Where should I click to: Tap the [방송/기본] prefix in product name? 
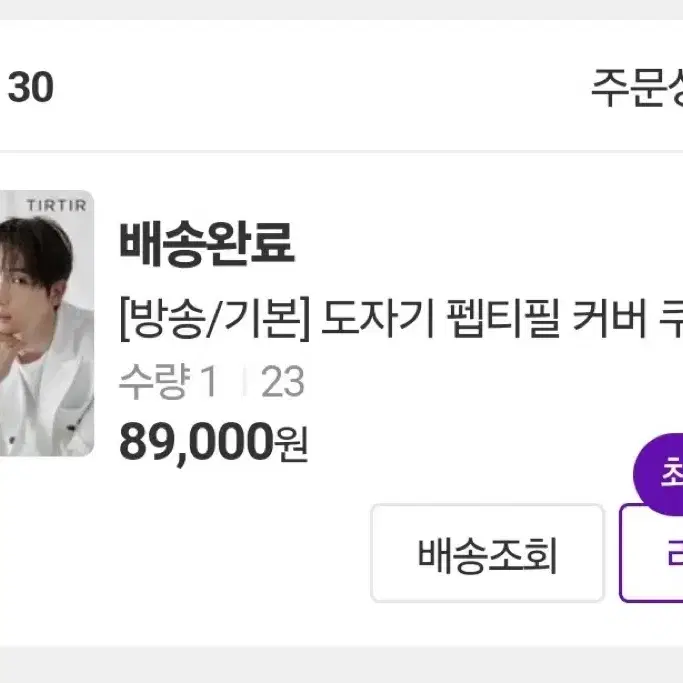(215, 318)
